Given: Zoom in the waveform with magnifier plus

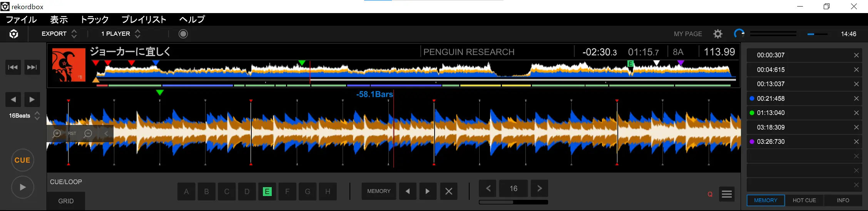Looking at the screenshot, I should tap(57, 133).
